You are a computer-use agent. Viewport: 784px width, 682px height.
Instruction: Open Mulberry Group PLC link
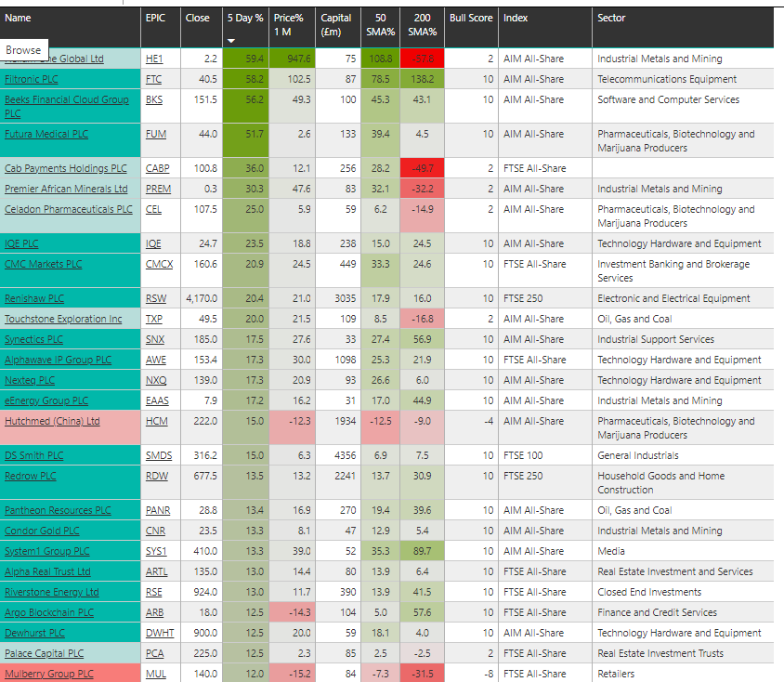point(49,675)
